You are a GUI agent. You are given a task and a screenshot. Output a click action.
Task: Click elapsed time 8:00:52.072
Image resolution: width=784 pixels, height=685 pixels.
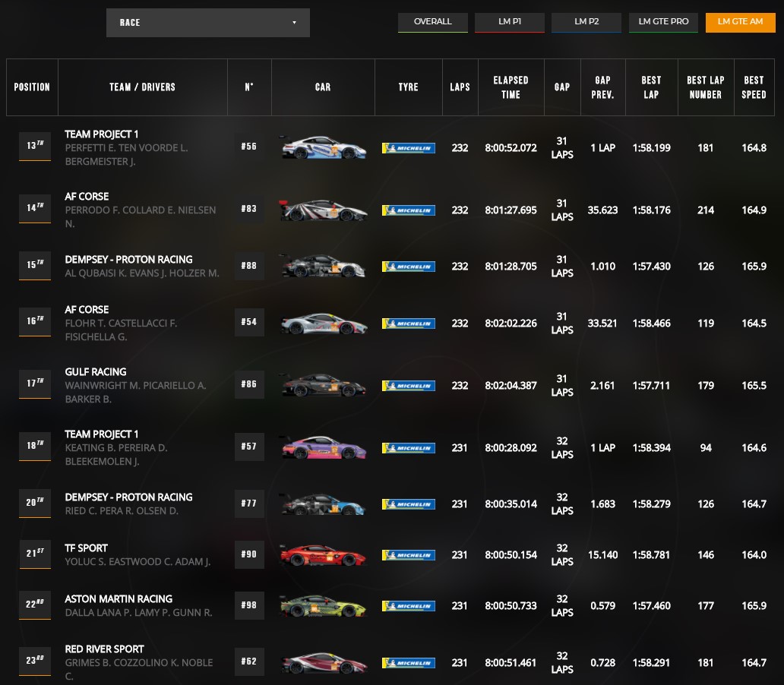(511, 148)
